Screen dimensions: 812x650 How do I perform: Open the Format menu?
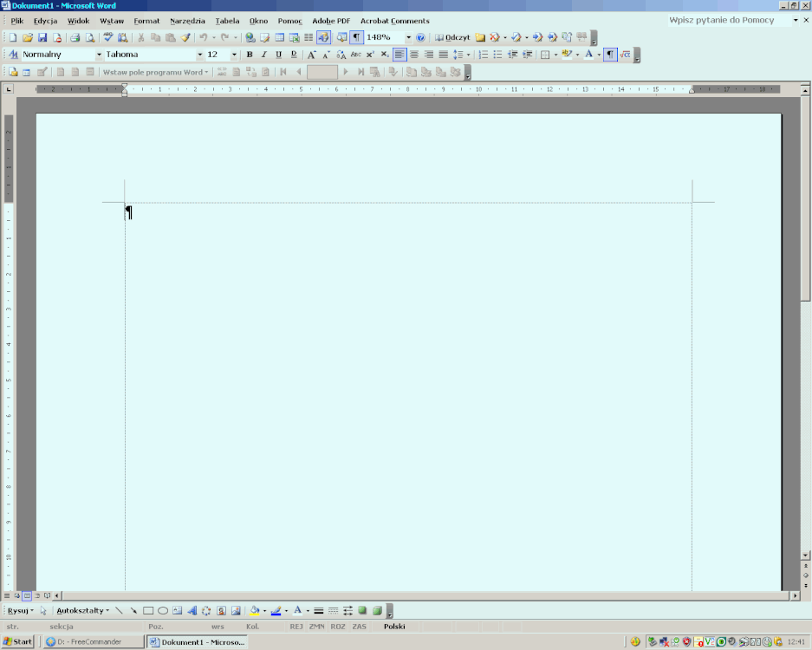[146, 21]
